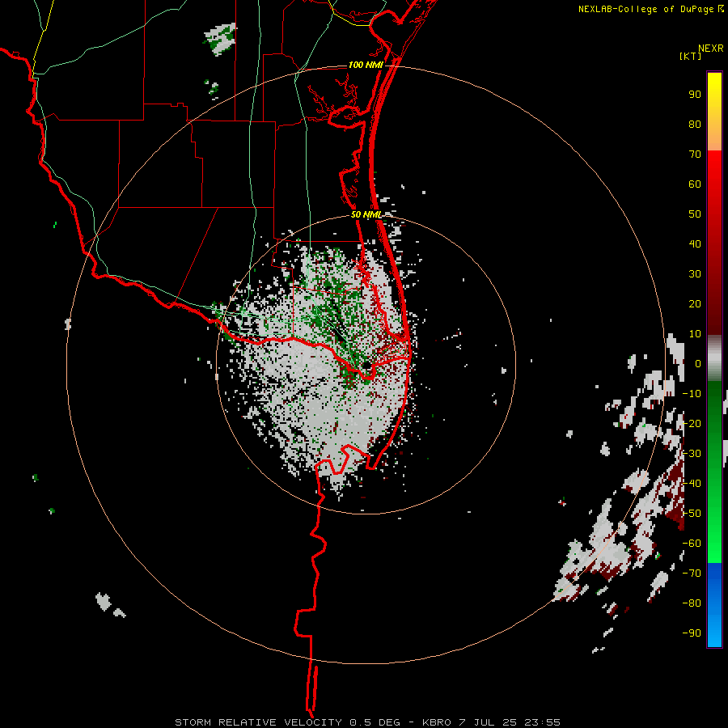Click the -60 value on velocity scale

pos(692,544)
